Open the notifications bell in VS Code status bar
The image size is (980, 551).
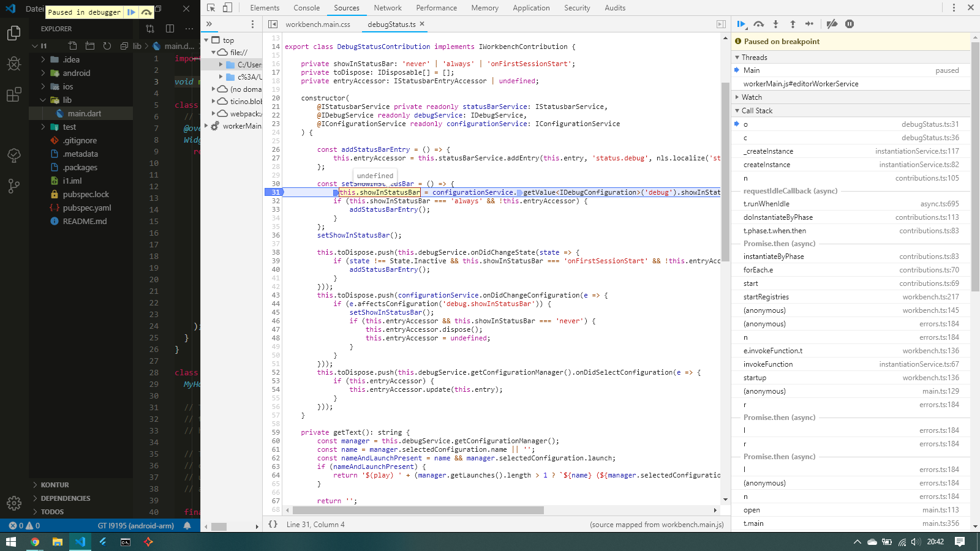click(187, 525)
